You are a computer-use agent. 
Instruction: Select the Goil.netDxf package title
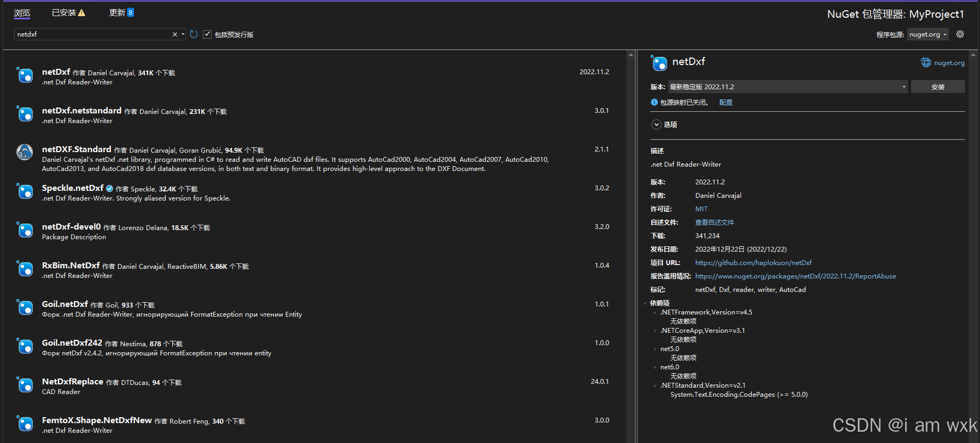[65, 304]
